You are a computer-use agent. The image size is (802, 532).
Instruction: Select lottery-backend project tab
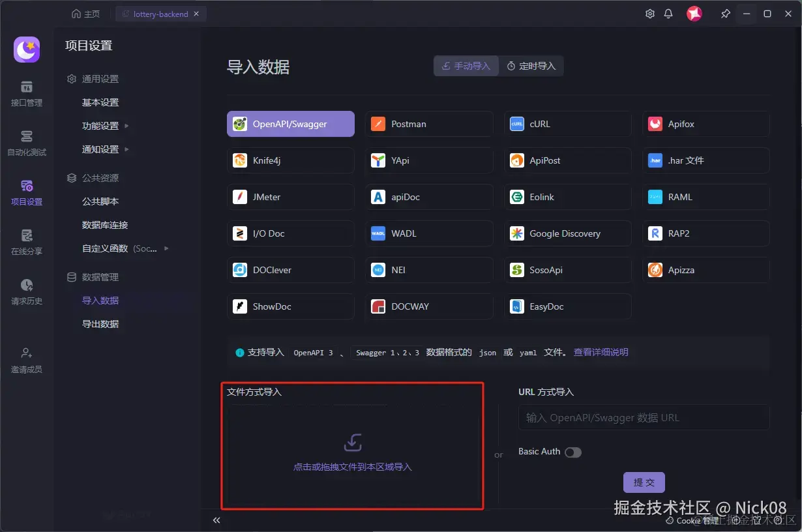coord(160,14)
